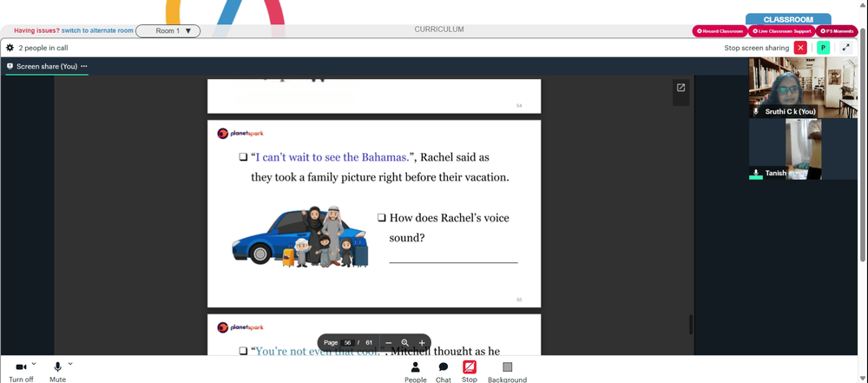
Task: Click the family with car illustration
Action: point(299,235)
